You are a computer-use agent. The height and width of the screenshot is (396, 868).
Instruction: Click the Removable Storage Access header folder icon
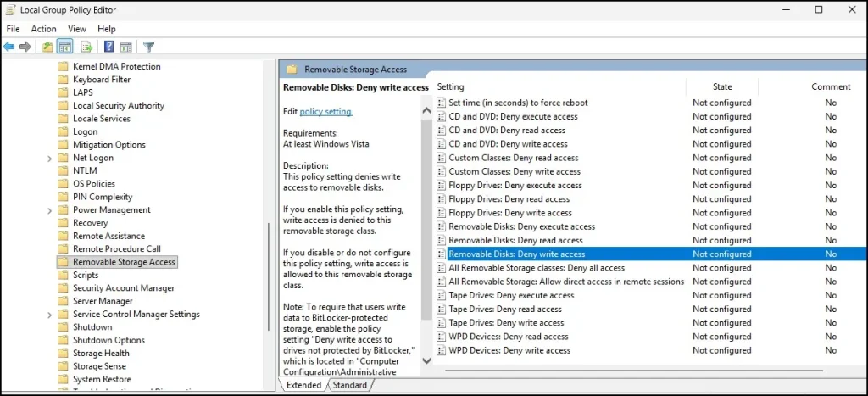tap(292, 70)
